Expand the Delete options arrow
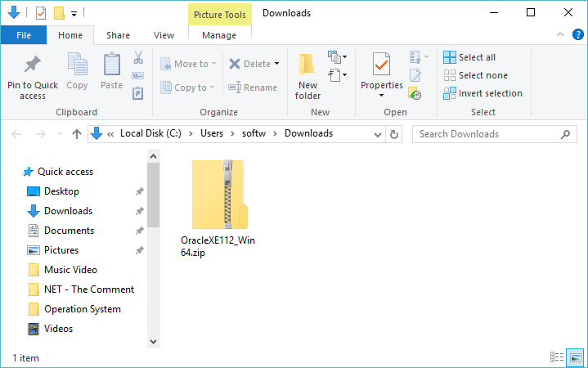Viewport: 588px width, 368px height. 276,64
